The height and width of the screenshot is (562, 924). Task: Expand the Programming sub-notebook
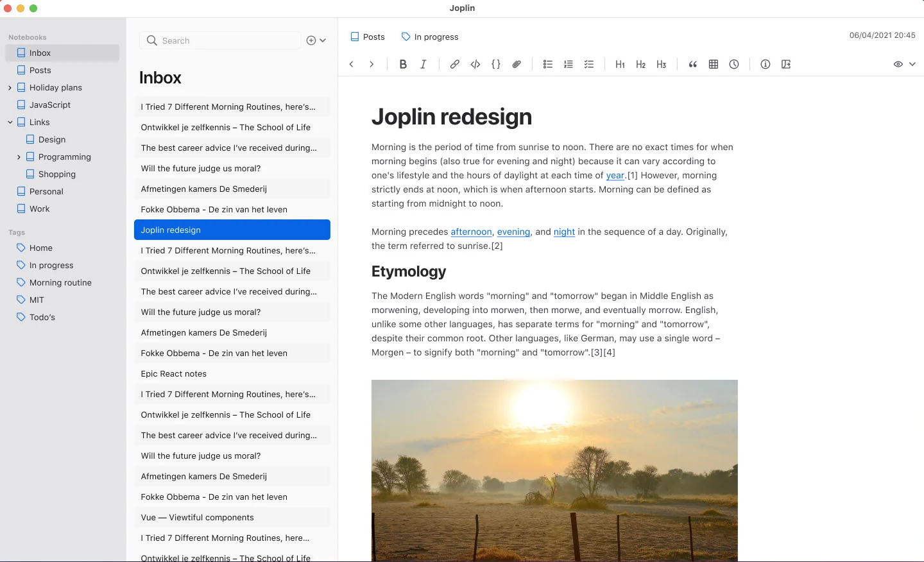pos(19,157)
